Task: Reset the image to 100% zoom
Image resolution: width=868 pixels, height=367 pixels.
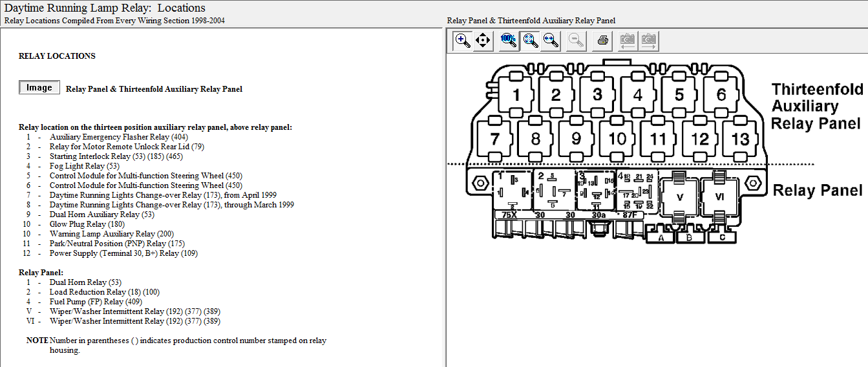Action: [509, 41]
